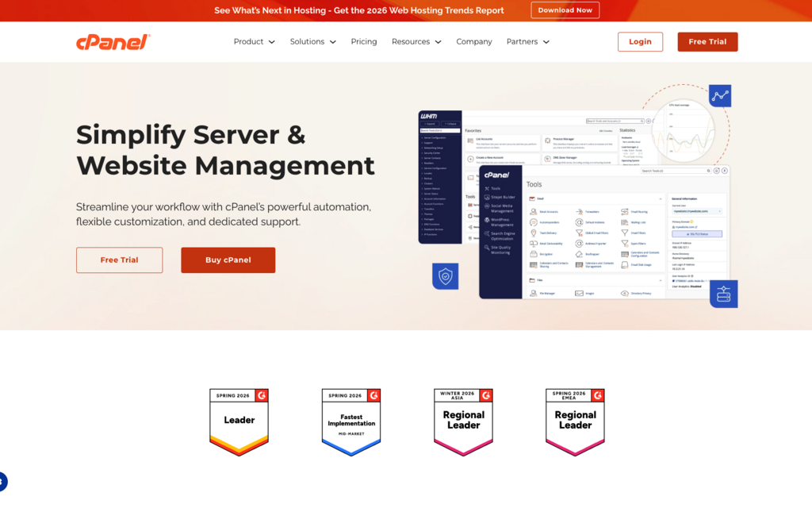Screen dimensions: 812x508
Task: Click the CPU load average chart circle
Action: click(684, 127)
